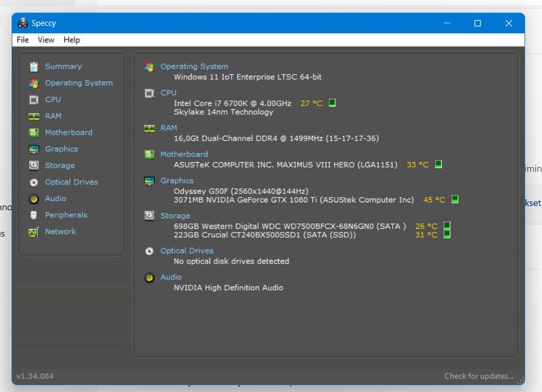Image resolution: width=542 pixels, height=392 pixels.
Task: Click the 26 °C Western Digital drive temperature
Action: coord(426,226)
